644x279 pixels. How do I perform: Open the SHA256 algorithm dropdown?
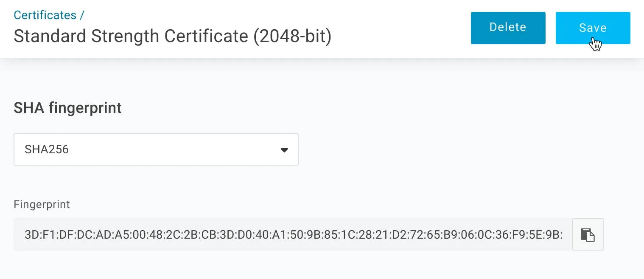156,149
